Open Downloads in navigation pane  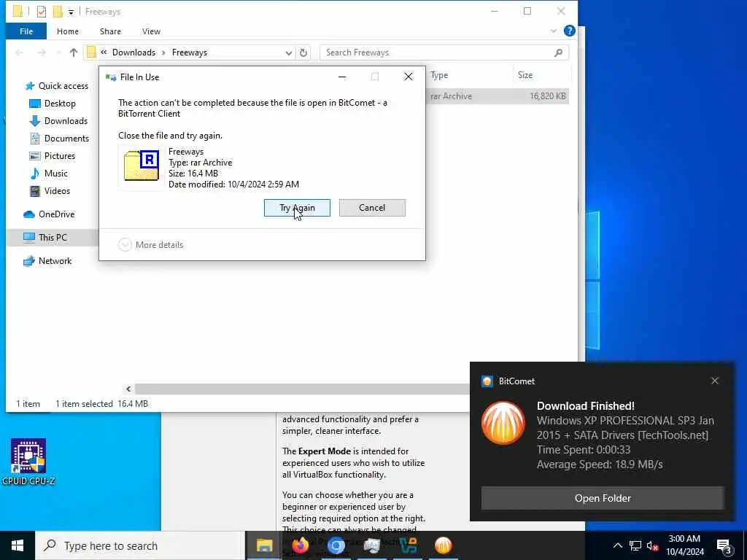click(58, 121)
